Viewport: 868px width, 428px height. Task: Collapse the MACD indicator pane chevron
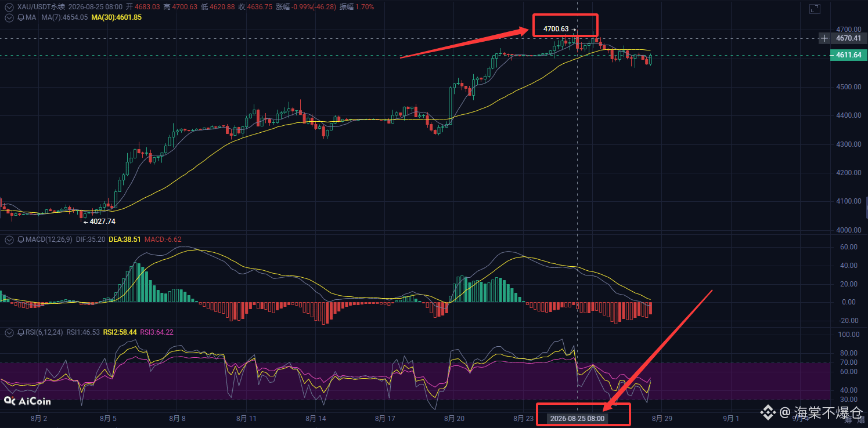click(9, 240)
